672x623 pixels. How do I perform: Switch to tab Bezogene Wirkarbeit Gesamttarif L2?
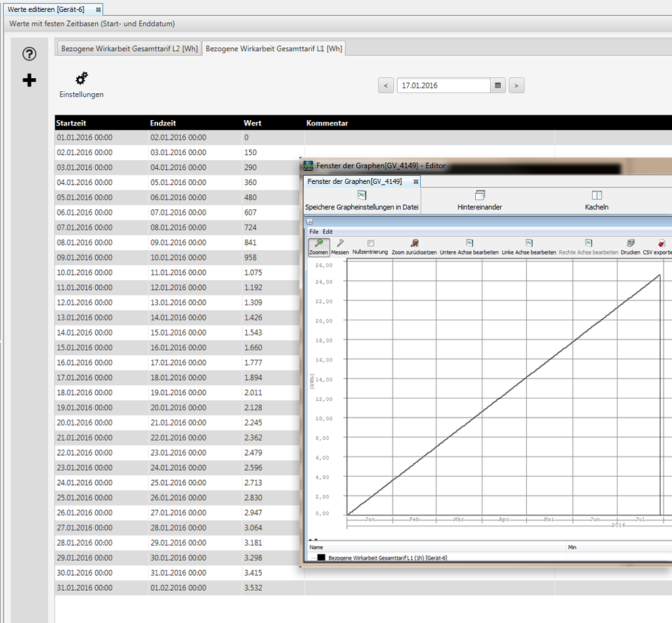click(x=129, y=48)
